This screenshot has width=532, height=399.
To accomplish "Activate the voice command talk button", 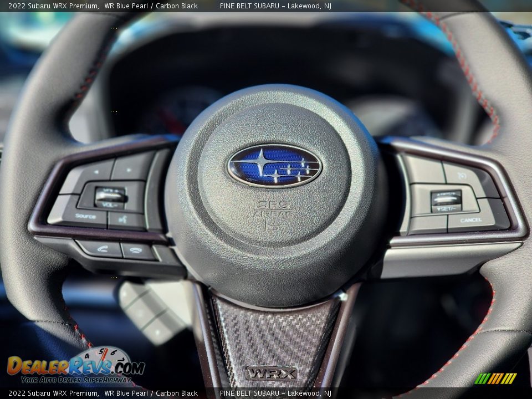I will 126,220.
